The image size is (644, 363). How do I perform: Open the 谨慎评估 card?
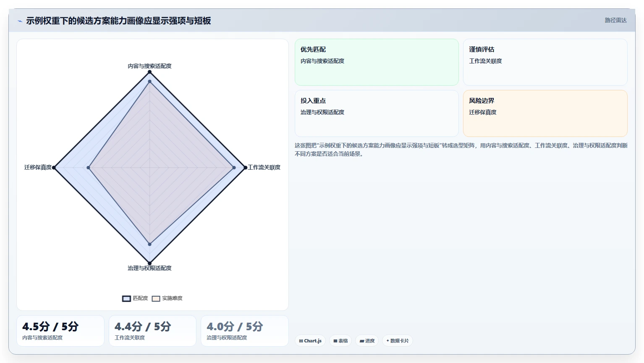[545, 62]
